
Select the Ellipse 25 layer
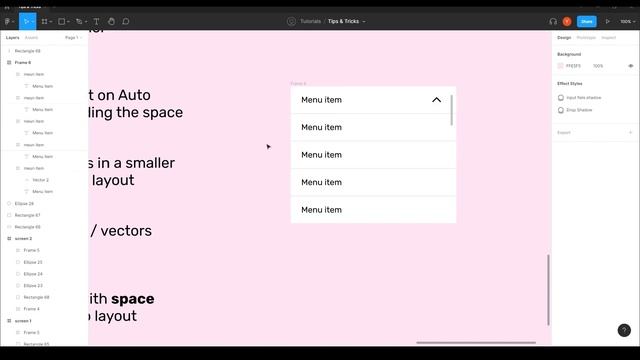(x=33, y=262)
